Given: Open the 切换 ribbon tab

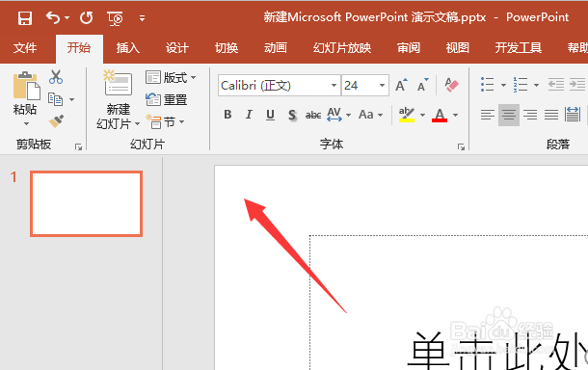Looking at the screenshot, I should 227,48.
